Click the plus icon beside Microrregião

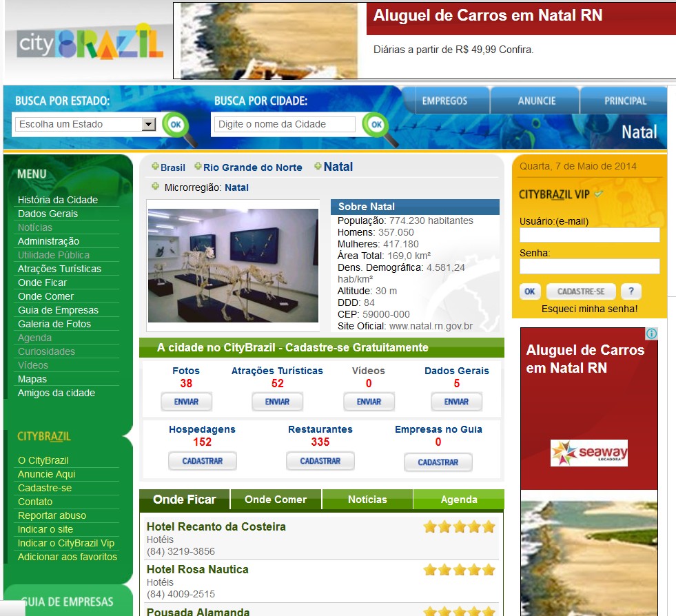pyautogui.click(x=155, y=187)
